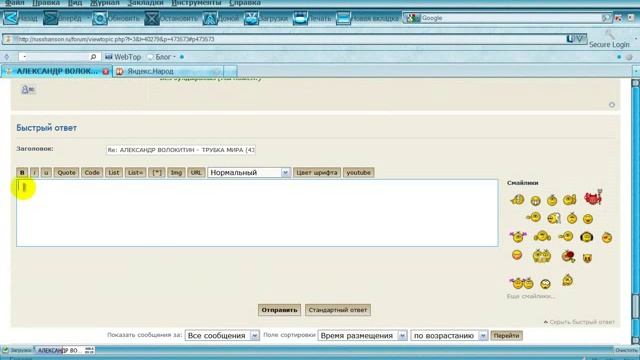Insert the cat-face smiley

[x=587, y=258]
